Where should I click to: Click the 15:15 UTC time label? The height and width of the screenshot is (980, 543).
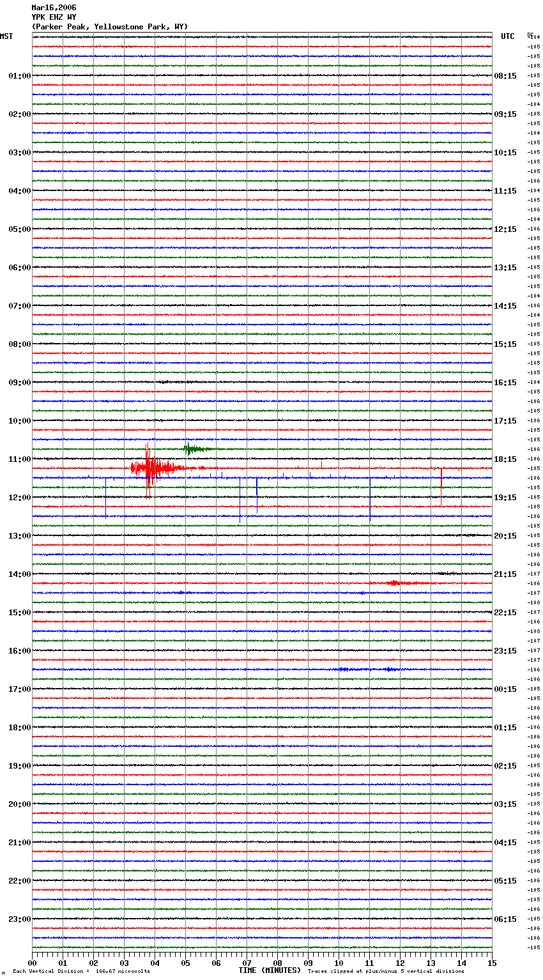[x=505, y=344]
